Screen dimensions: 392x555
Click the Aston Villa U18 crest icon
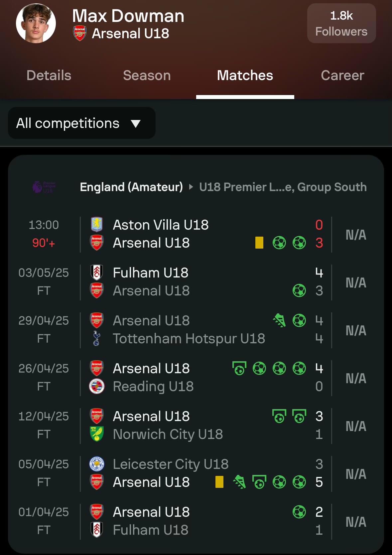pyautogui.click(x=97, y=225)
